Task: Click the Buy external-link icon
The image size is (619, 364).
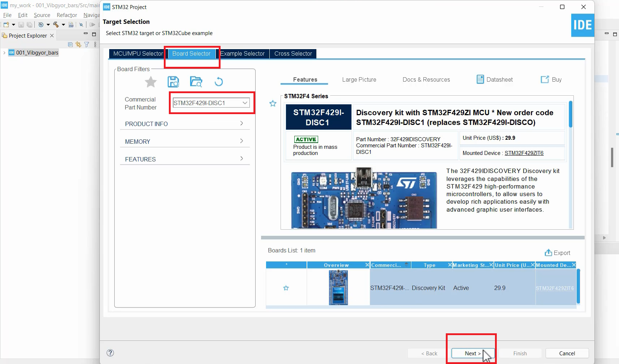Action: (545, 79)
